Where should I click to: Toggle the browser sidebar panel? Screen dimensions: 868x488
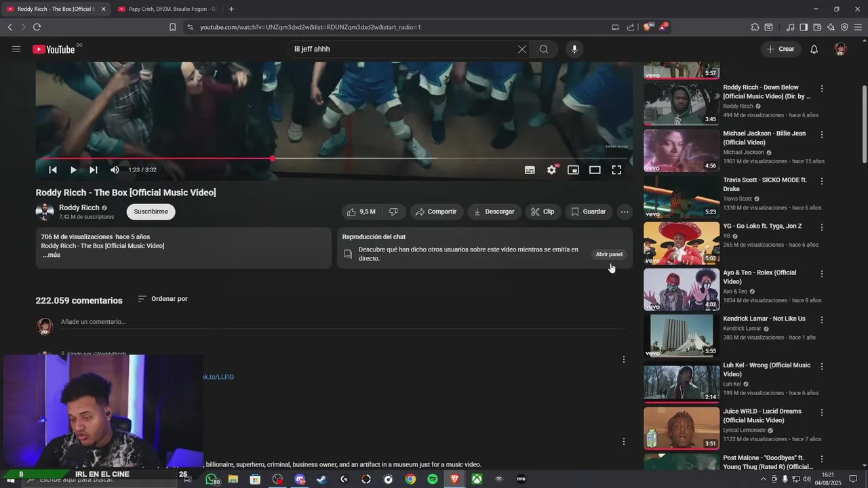pos(804,27)
